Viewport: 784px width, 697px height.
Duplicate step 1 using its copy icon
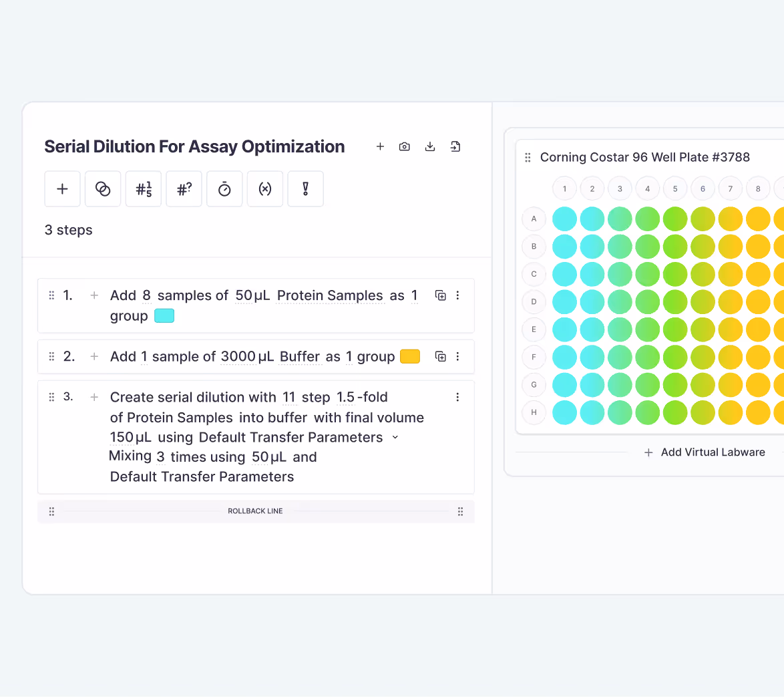441,295
